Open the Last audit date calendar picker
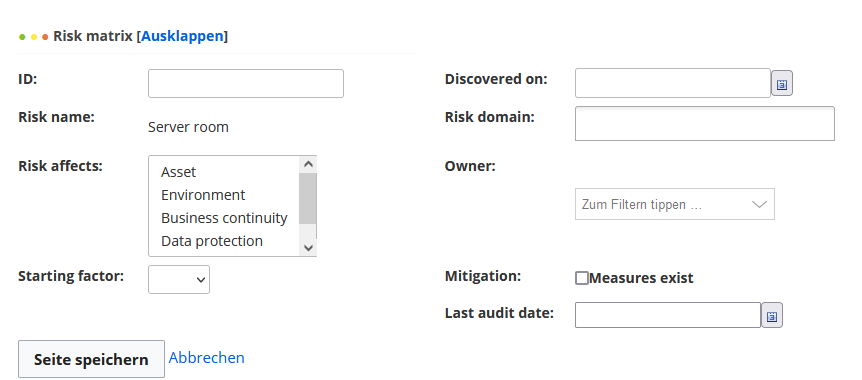862x380 pixels. pyautogui.click(x=772, y=316)
